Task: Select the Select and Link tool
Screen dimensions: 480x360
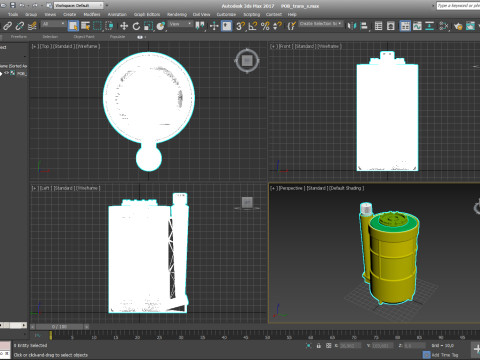Action: click(x=7, y=26)
